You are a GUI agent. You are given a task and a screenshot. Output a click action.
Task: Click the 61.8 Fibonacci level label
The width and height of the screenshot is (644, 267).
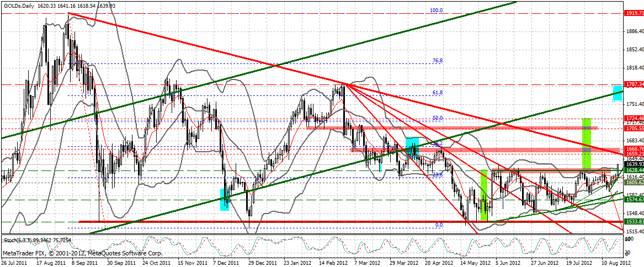tap(438, 93)
